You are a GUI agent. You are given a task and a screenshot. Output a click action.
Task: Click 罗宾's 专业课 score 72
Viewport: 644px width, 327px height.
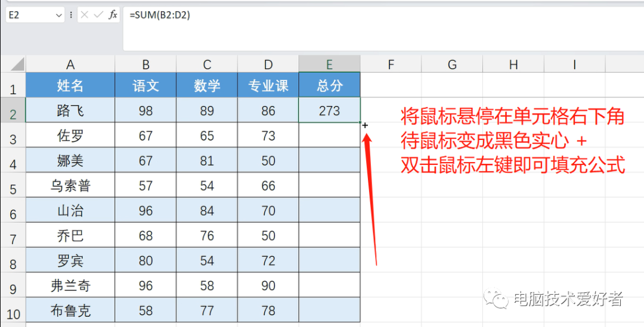point(268,260)
